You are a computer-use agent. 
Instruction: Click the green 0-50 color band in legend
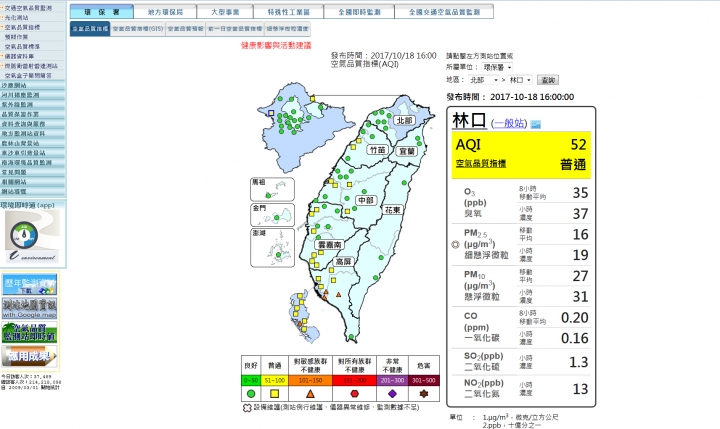coord(251,380)
